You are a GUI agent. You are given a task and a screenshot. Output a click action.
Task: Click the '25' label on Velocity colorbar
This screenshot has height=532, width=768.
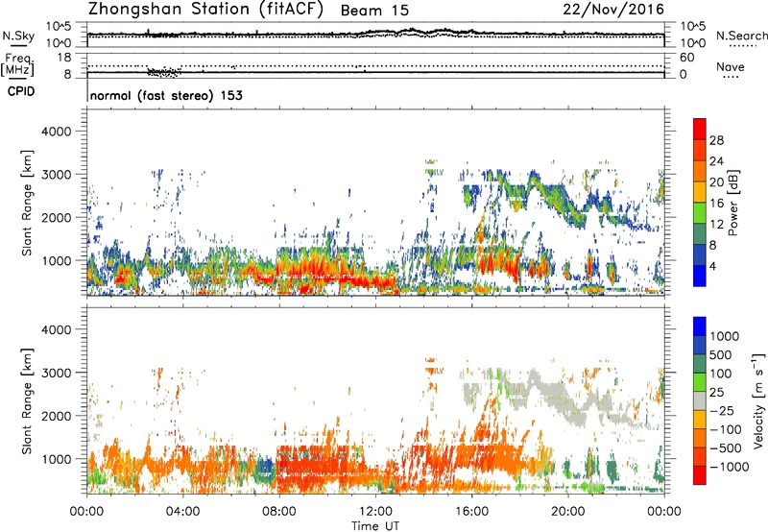point(717,392)
